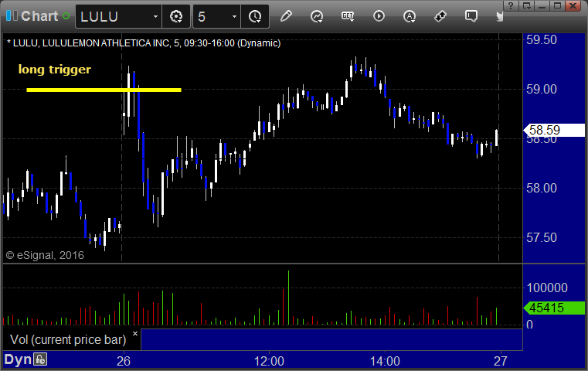588x371 pixels.
Task: Click the Twitter bird share icon
Action: 499,16
